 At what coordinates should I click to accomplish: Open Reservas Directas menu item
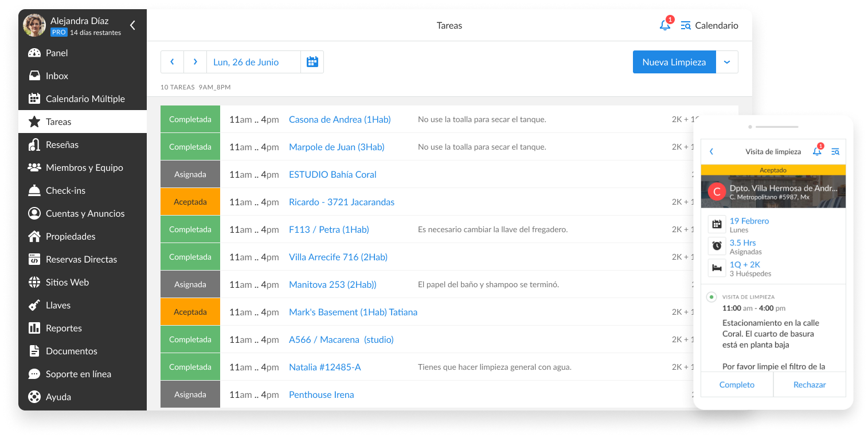83,259
